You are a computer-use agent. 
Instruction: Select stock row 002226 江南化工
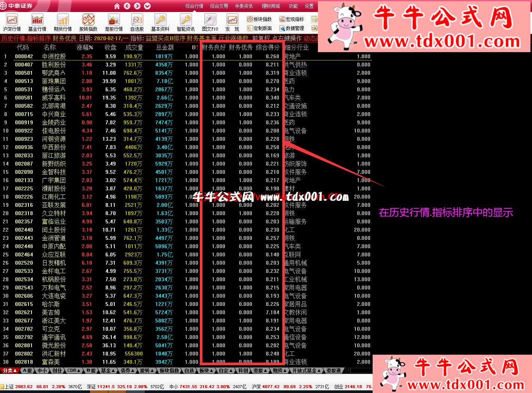[186, 197]
